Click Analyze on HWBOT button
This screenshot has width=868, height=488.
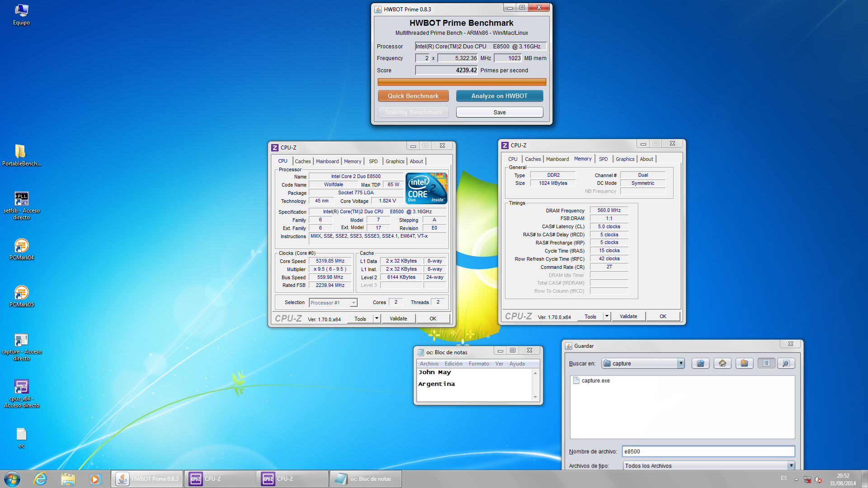point(499,96)
